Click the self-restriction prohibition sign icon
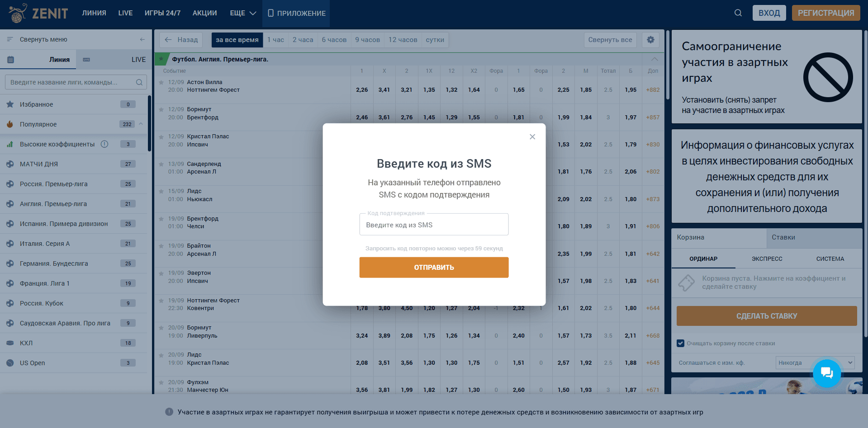This screenshot has width=868, height=428. tap(828, 77)
